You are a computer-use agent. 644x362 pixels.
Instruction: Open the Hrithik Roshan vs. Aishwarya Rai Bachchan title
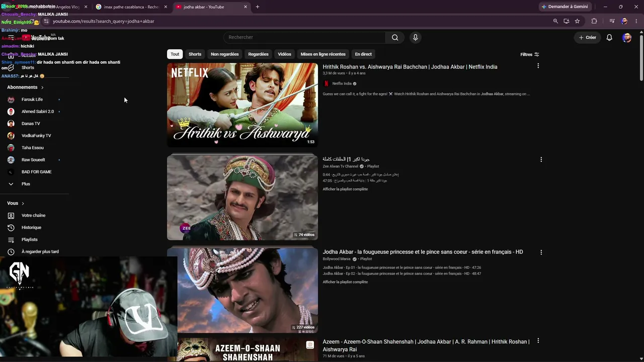[x=410, y=67]
